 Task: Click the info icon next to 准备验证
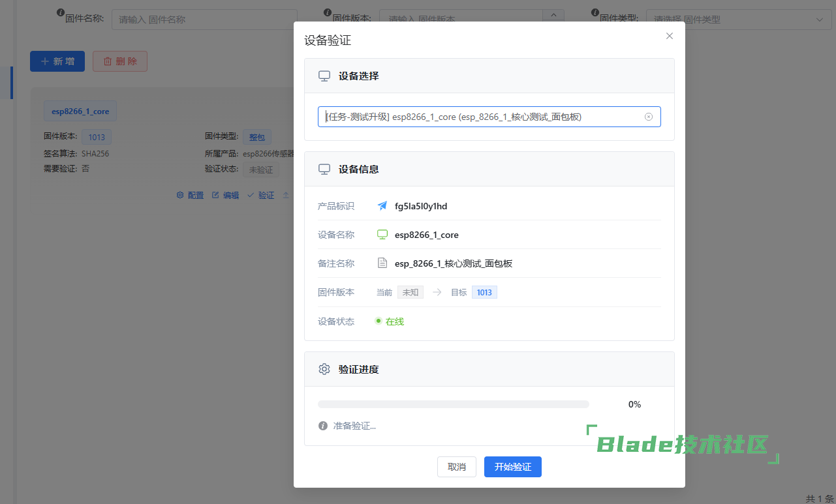click(322, 426)
